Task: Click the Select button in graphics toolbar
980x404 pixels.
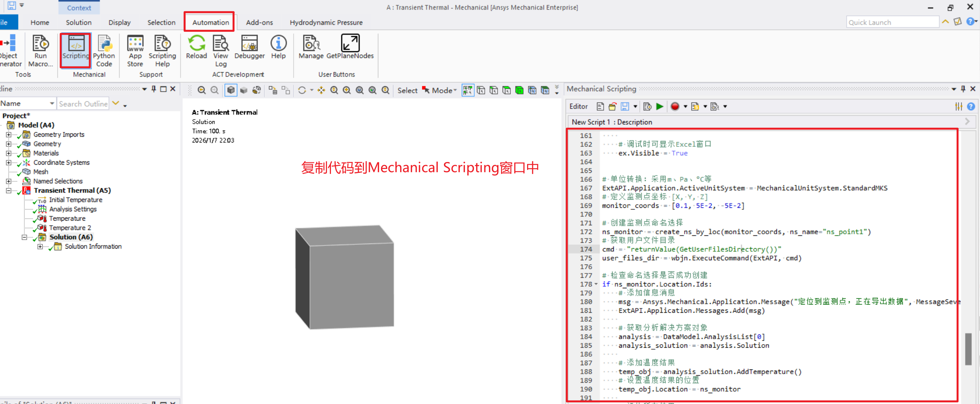Action: click(x=407, y=91)
